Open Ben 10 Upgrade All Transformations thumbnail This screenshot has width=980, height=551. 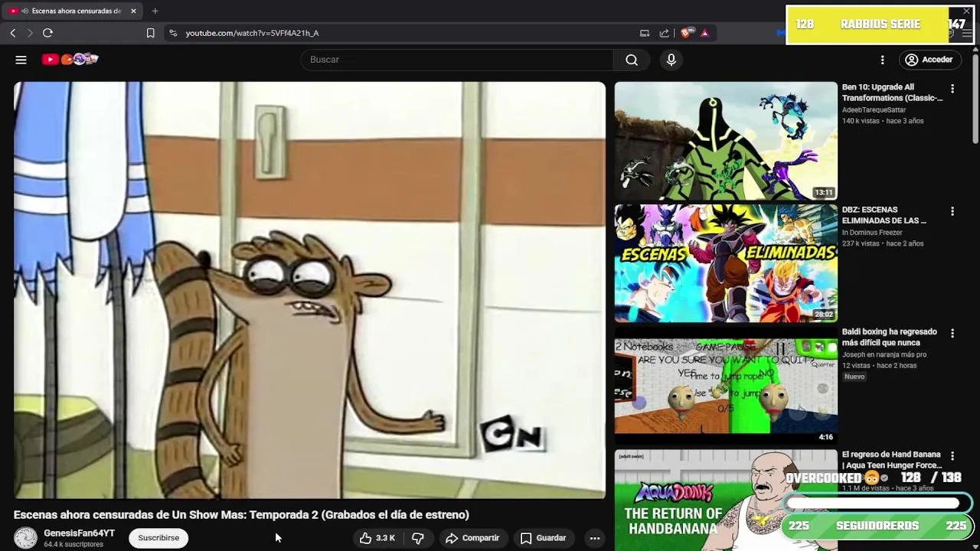click(x=726, y=141)
